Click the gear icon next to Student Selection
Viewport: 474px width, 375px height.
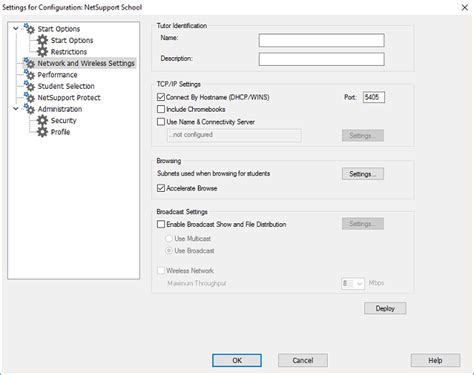click(x=29, y=86)
